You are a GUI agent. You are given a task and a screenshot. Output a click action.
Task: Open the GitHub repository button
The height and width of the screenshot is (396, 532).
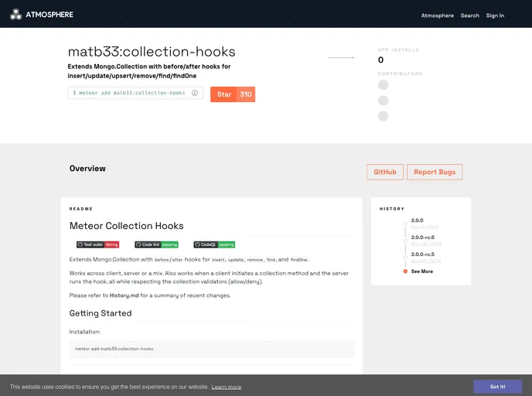click(385, 172)
